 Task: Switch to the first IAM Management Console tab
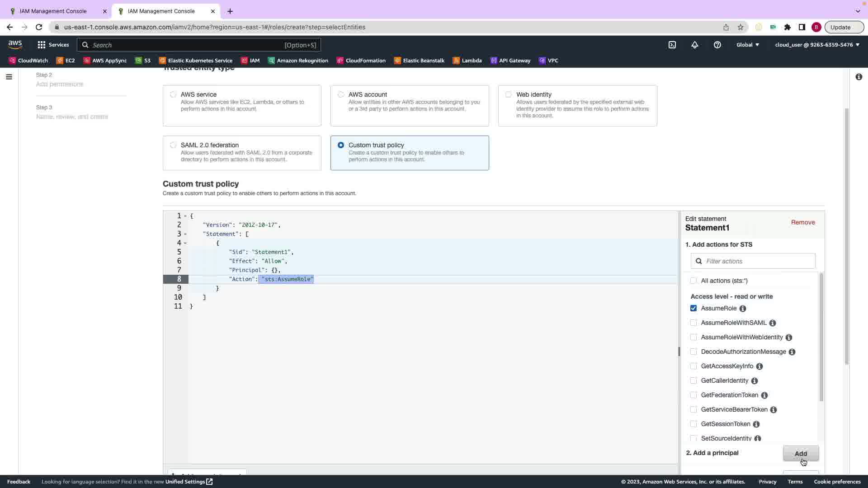pyautogui.click(x=53, y=11)
